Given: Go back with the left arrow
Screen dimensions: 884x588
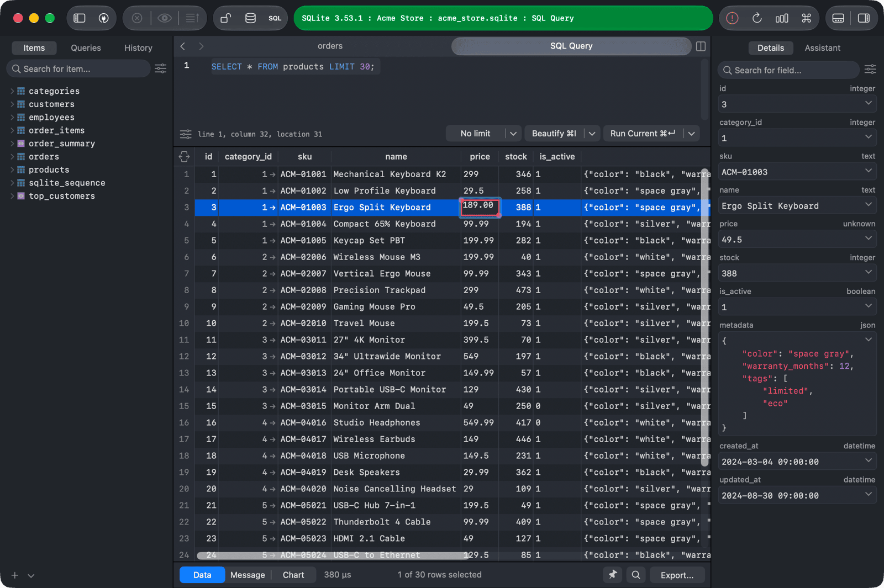Looking at the screenshot, I should point(183,46).
